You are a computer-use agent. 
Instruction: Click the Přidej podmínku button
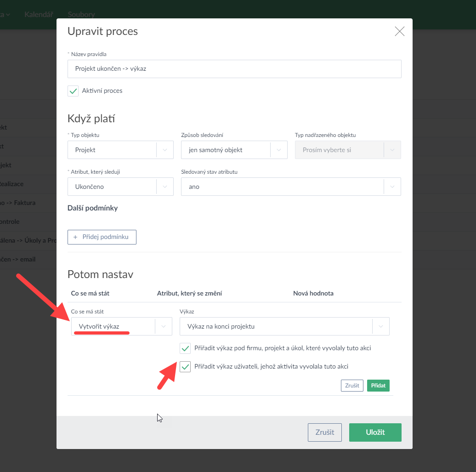coord(102,237)
